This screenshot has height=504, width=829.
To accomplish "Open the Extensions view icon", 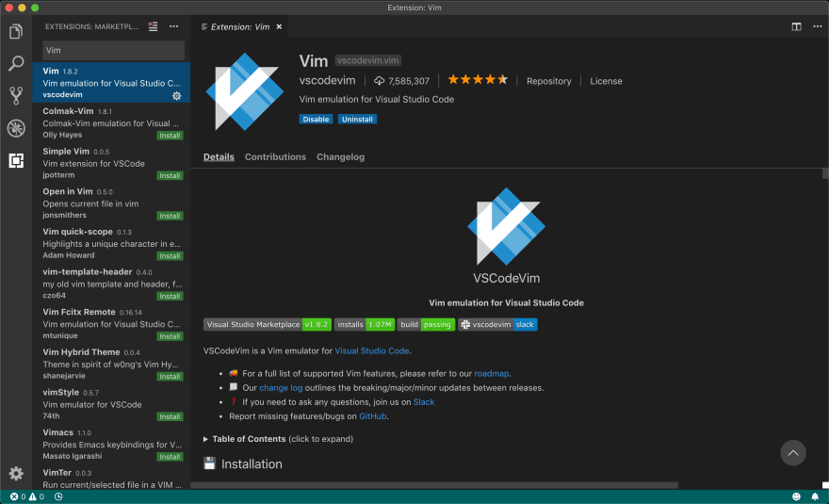I will coord(16,160).
